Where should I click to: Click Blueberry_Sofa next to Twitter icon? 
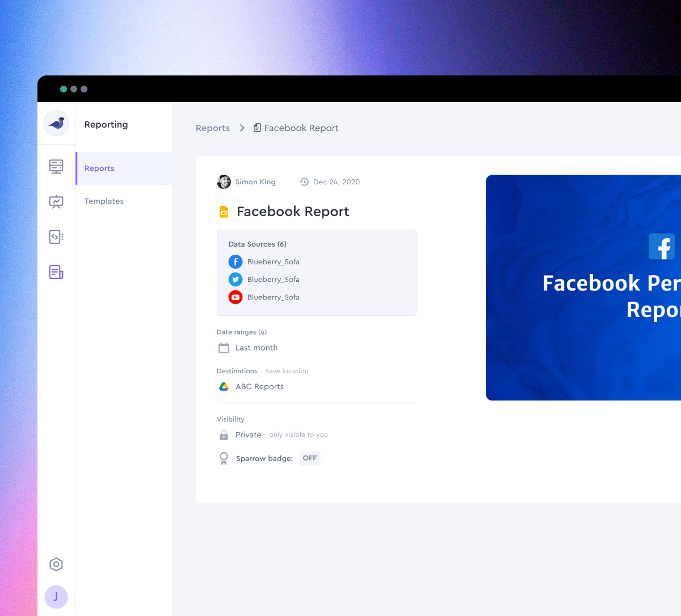tap(274, 280)
